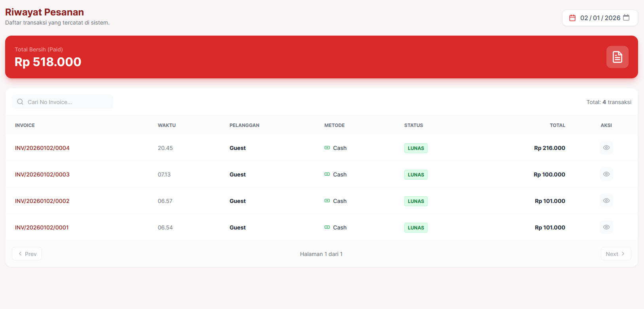Open invoice link INV/20260102/0004
Screen dimensions: 644x309
42,148
